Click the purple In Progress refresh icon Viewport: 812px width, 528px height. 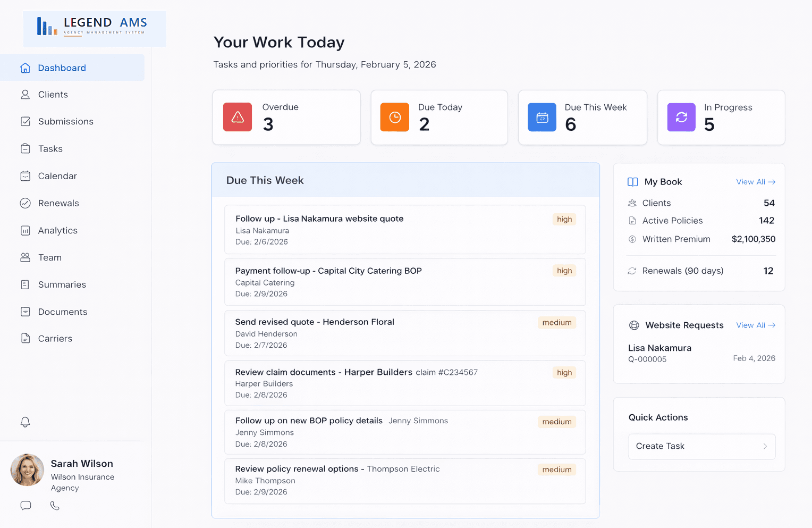click(x=681, y=117)
